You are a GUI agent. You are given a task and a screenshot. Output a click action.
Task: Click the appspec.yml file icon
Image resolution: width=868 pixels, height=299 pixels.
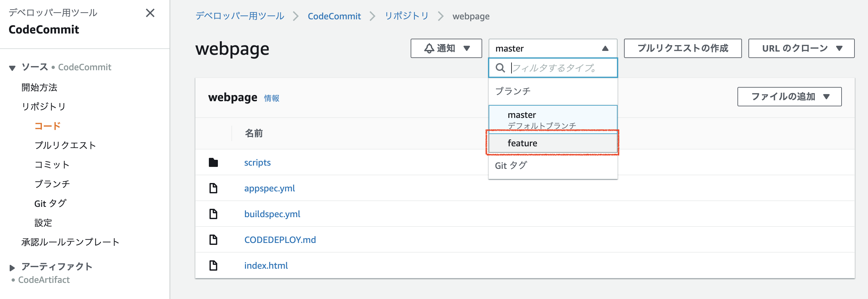[213, 188]
